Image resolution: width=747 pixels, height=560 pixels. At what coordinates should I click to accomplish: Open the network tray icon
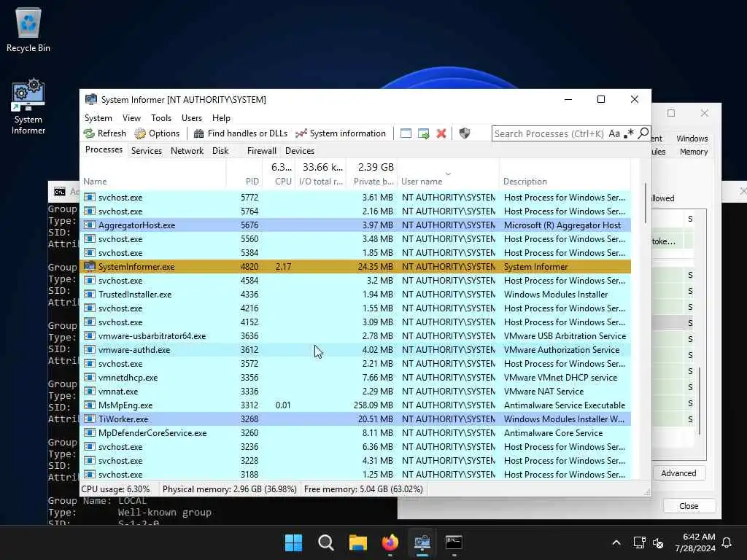click(639, 542)
